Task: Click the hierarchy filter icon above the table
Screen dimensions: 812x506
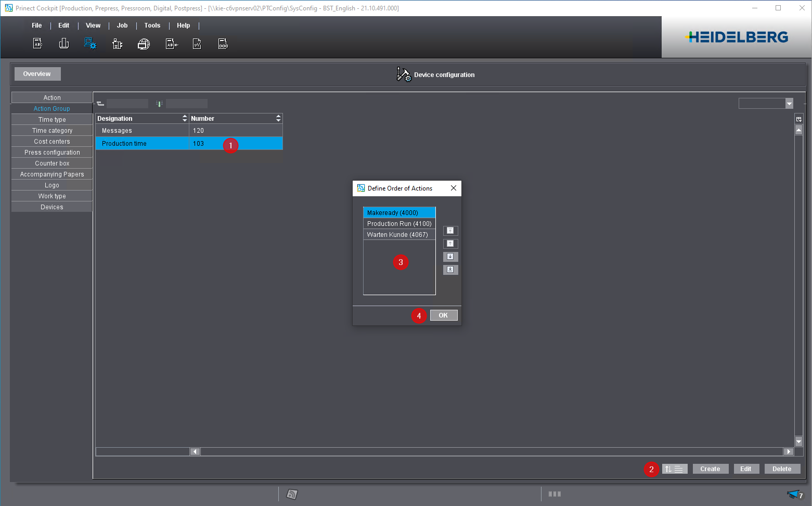Action: (100, 103)
